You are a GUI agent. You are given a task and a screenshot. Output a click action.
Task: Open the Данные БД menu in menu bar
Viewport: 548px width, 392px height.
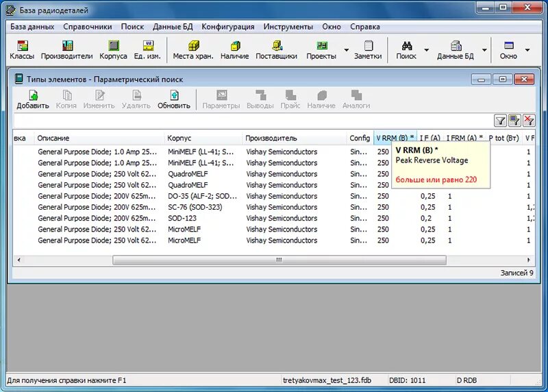(x=173, y=27)
